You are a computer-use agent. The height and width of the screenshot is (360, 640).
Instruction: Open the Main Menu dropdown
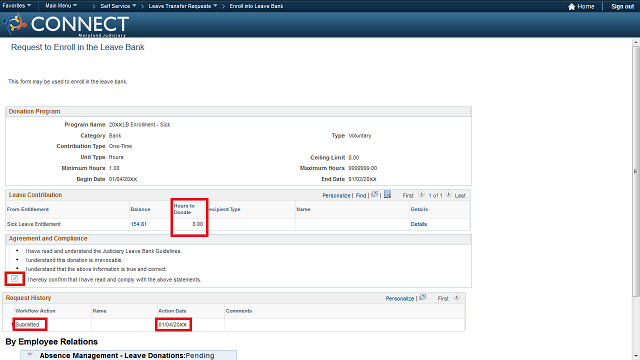[61, 6]
